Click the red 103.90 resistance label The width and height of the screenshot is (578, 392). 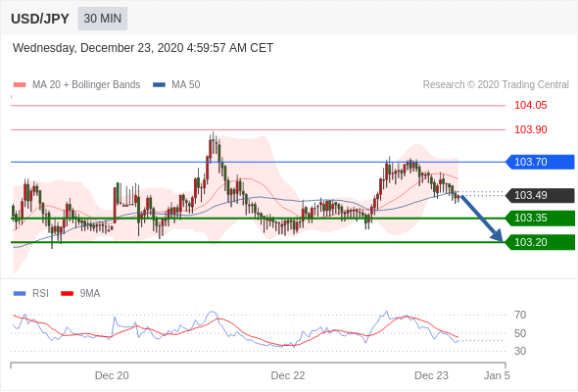click(x=530, y=129)
